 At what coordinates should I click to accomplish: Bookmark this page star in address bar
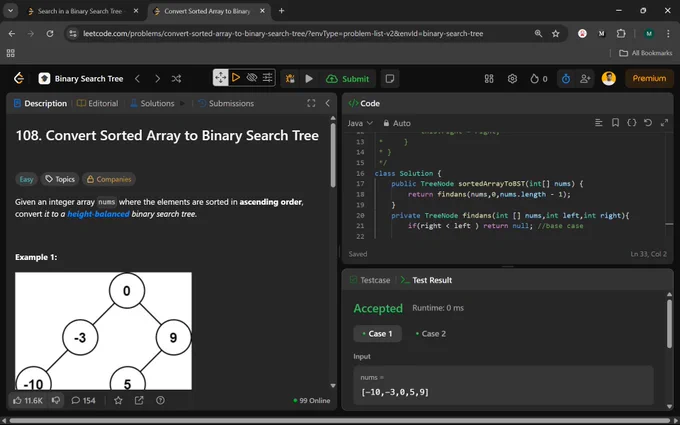click(556, 33)
